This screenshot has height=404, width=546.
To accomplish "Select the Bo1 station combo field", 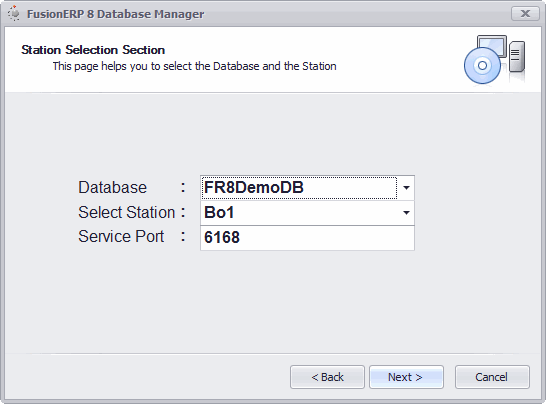I will pos(307,213).
